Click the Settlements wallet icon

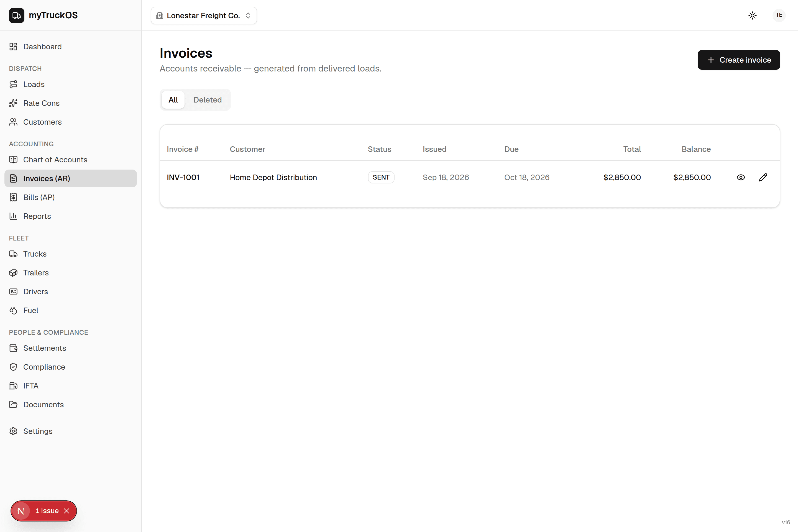tap(13, 348)
